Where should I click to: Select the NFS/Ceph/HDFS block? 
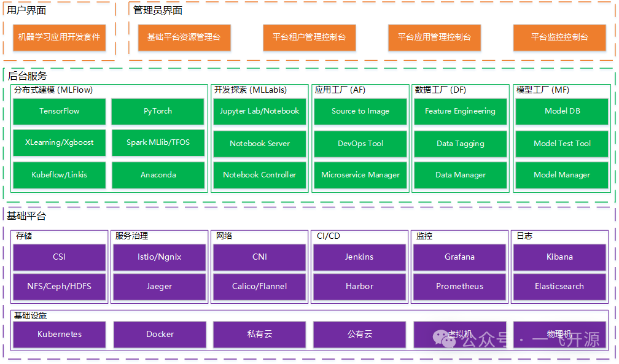(59, 287)
